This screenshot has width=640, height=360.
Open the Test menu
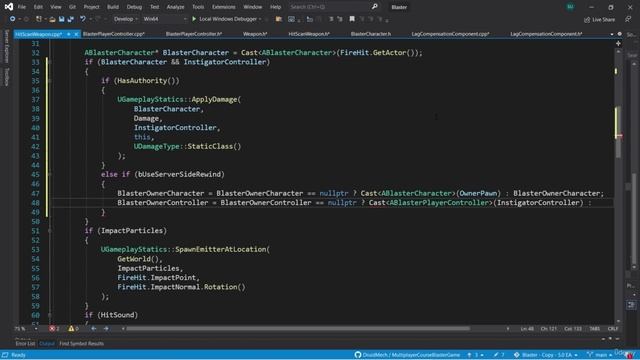[x=154, y=7]
